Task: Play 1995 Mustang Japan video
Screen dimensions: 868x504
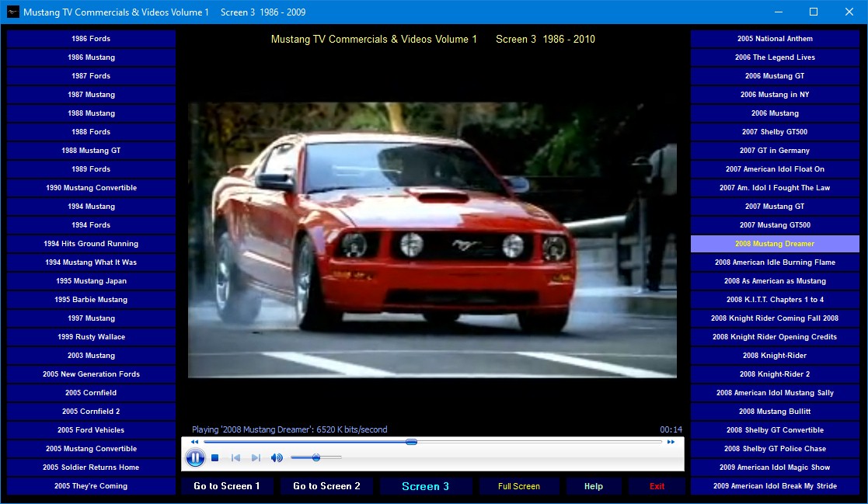Action: point(92,281)
